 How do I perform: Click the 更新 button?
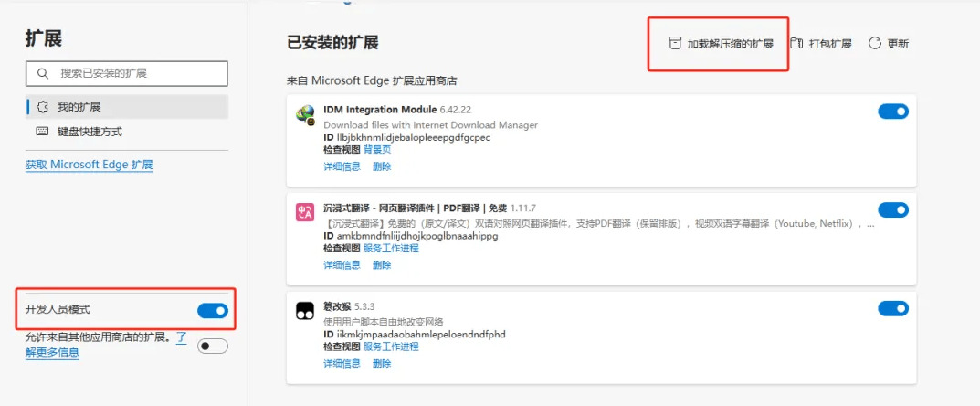coord(888,44)
